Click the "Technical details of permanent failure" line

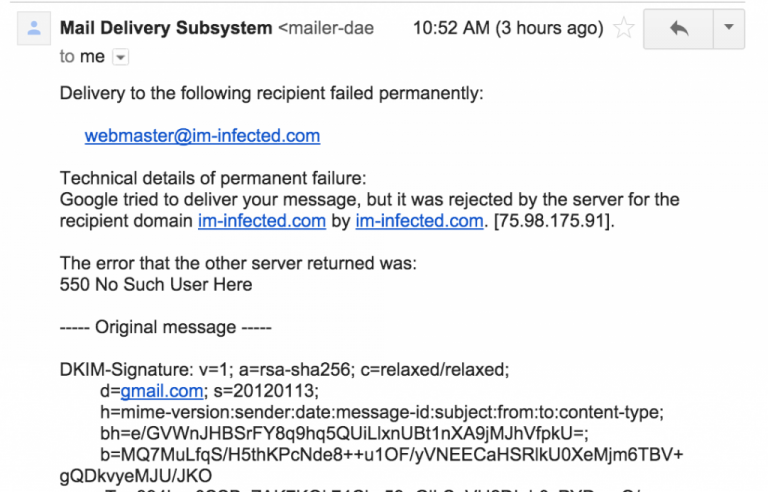(x=213, y=178)
